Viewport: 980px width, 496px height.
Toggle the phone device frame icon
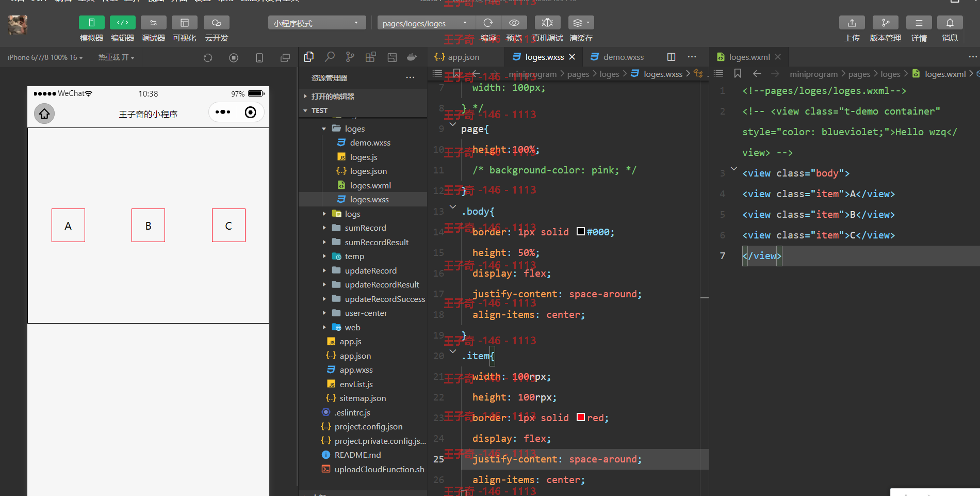[259, 58]
